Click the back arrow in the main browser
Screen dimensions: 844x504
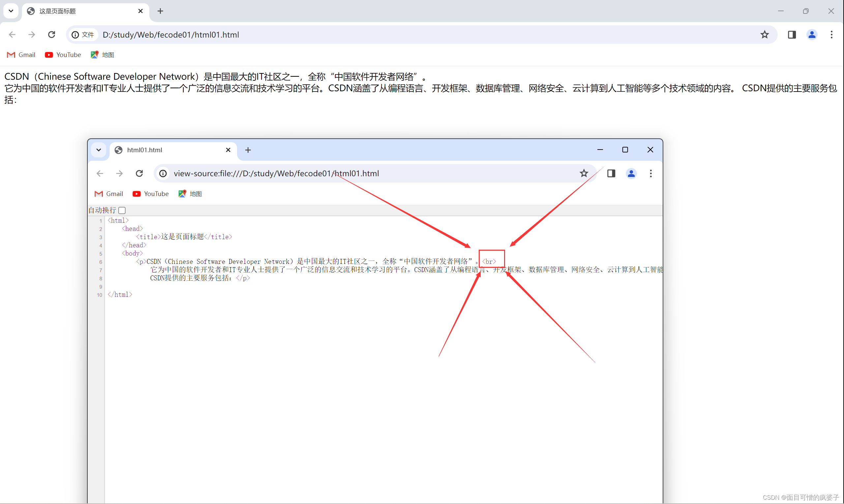pos(12,35)
